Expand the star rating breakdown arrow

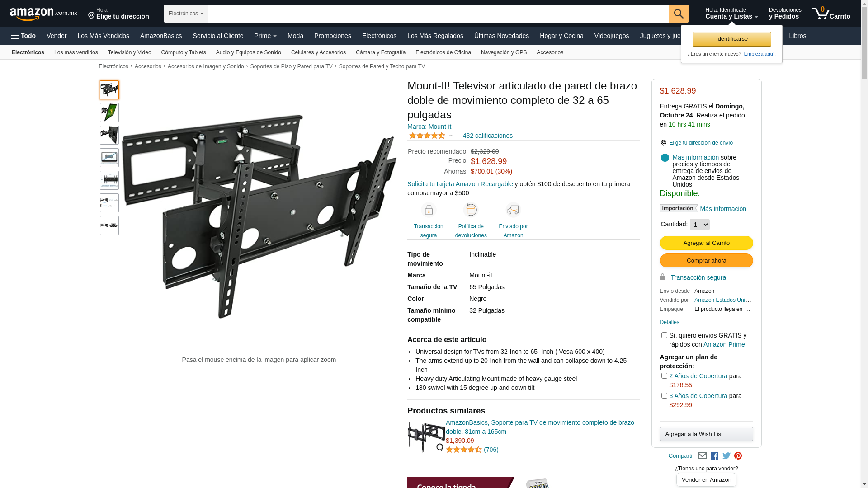[451, 136]
